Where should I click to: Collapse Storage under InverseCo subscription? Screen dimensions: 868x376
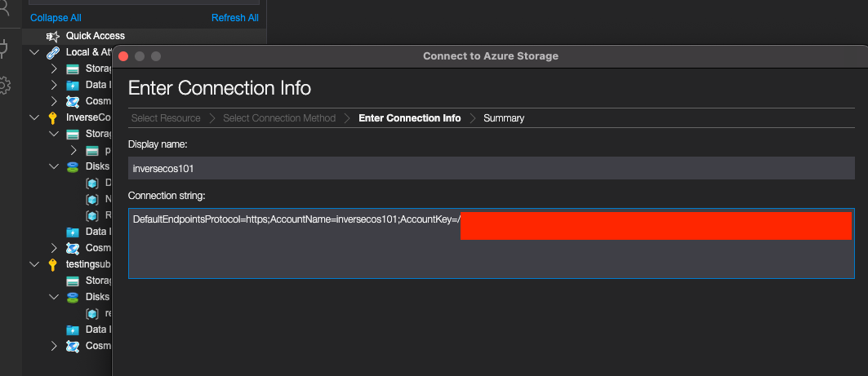click(54, 135)
